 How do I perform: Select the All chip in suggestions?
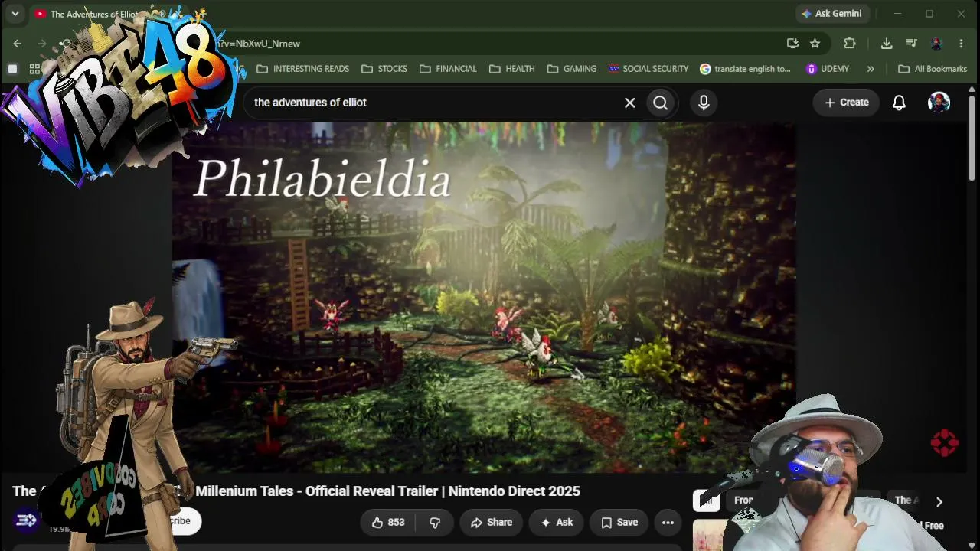coord(707,500)
